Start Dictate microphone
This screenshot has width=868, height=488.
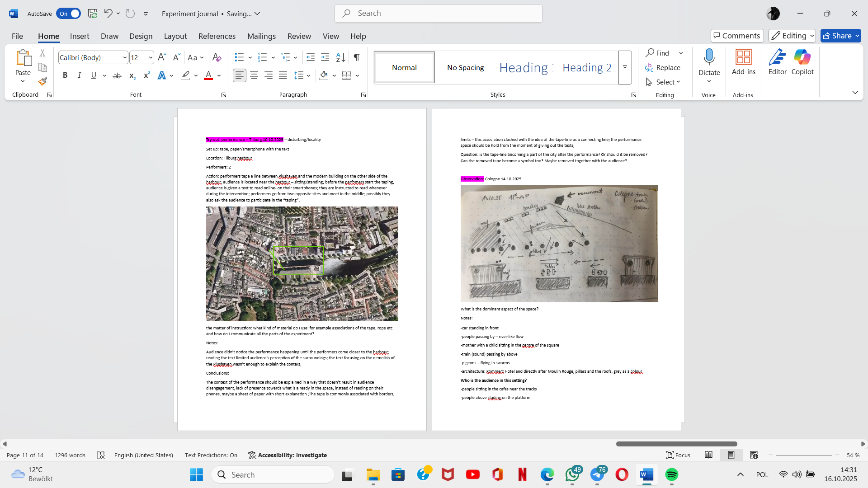coord(709,58)
